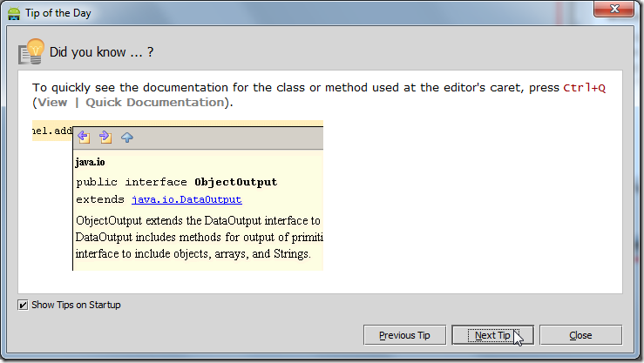
Task: Click the 'Tip of the Day' window title
Action: point(60,14)
